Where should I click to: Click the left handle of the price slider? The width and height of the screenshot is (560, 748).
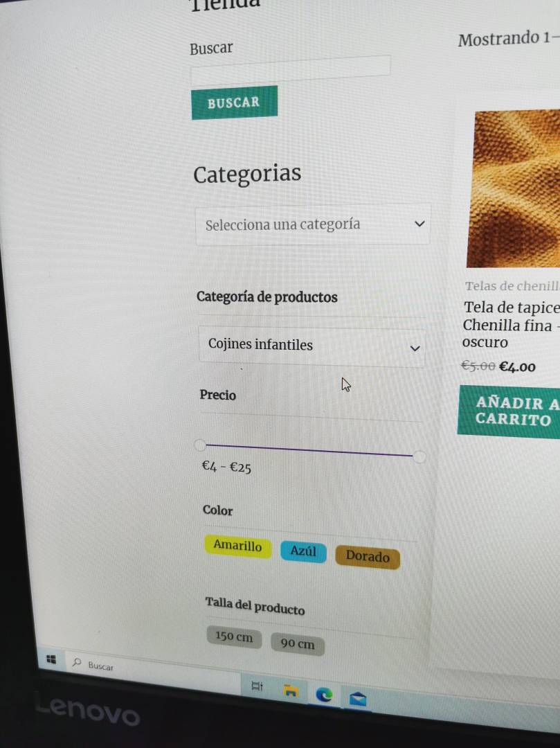(200, 445)
